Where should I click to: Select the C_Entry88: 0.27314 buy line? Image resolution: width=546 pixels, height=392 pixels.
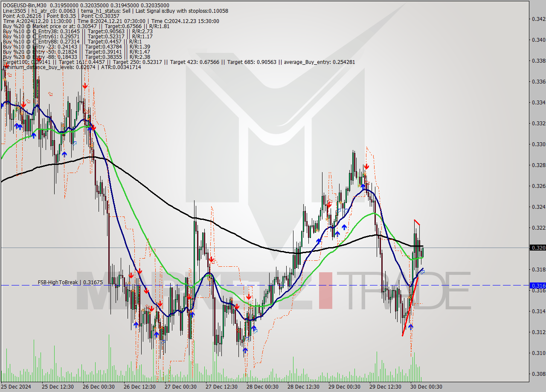point(72,41)
